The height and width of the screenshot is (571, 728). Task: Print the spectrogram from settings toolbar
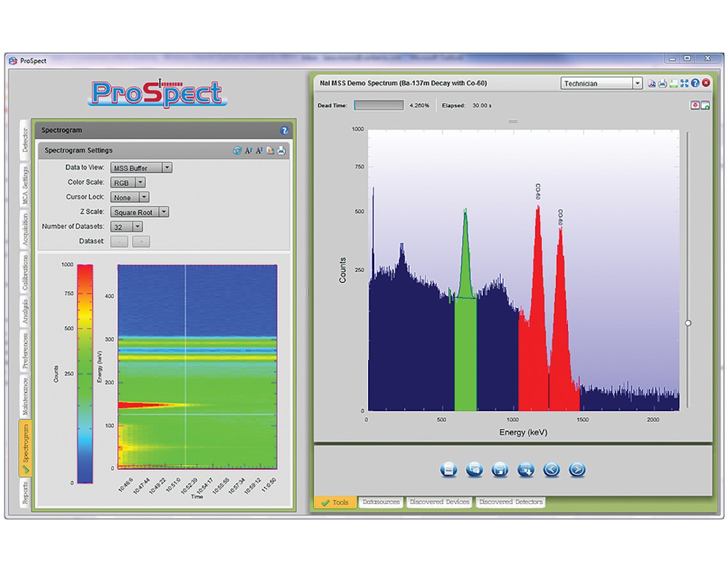tap(281, 150)
